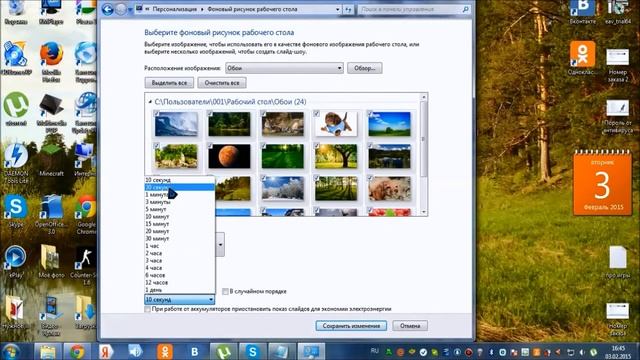Click the Одноклассники taskbar icon

[x=165, y=351]
